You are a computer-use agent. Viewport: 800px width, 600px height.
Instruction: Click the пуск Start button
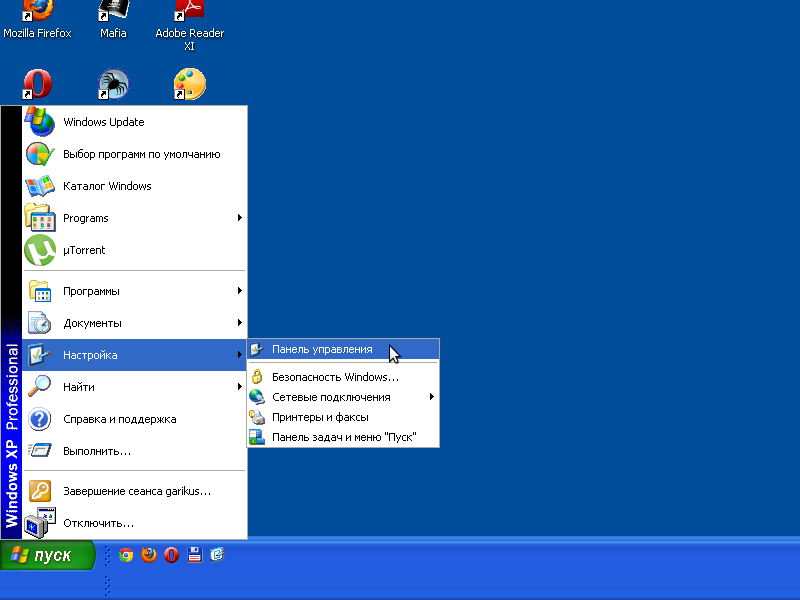pyautogui.click(x=47, y=555)
